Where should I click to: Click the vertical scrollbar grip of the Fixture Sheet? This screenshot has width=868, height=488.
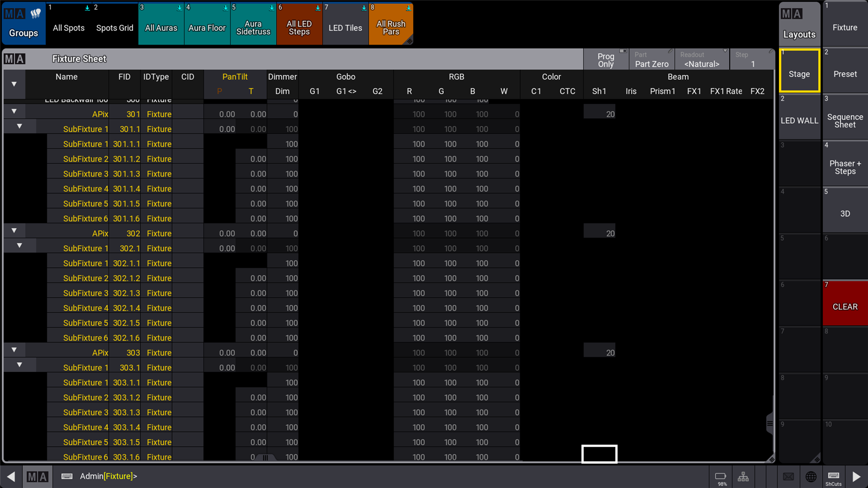coord(770,423)
